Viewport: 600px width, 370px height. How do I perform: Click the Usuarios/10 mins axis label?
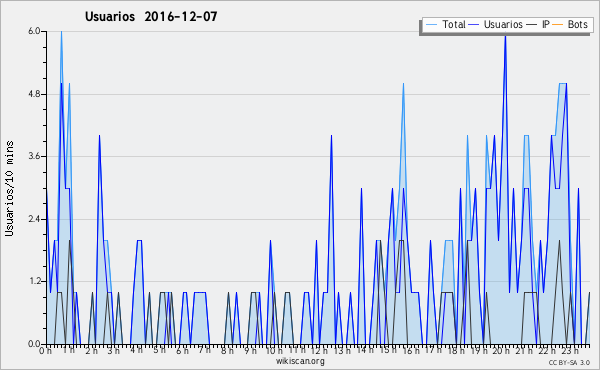pyautogui.click(x=9, y=188)
